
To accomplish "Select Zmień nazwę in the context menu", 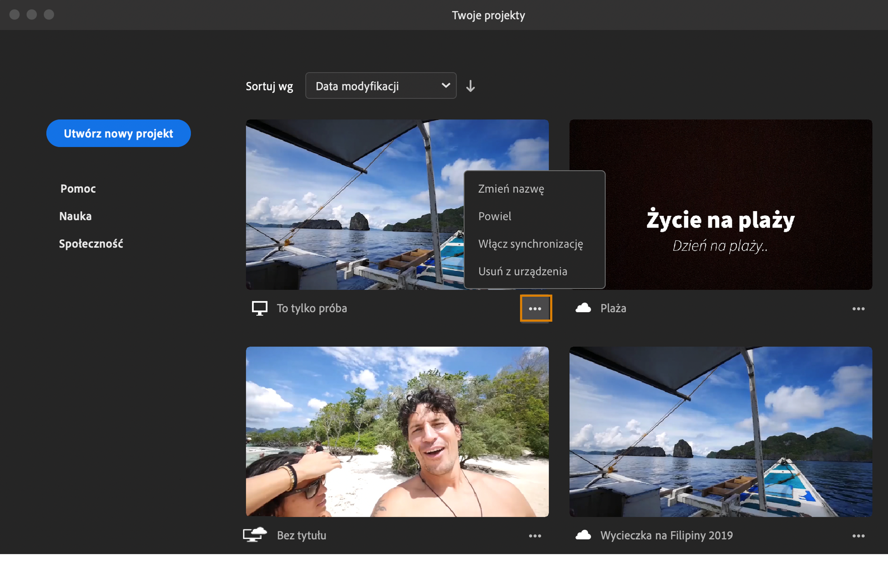I will (x=511, y=189).
